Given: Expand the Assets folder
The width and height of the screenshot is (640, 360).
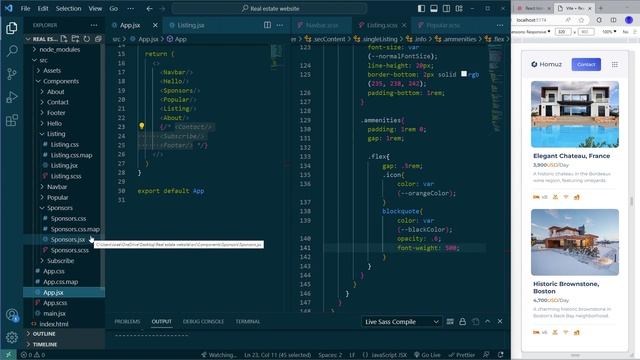Looking at the screenshot, I should coord(52,71).
